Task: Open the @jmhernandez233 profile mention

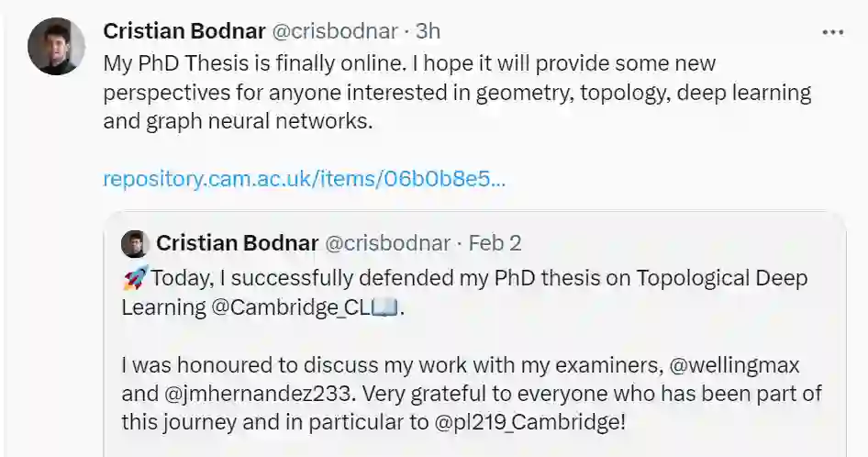Action: click(x=248, y=394)
